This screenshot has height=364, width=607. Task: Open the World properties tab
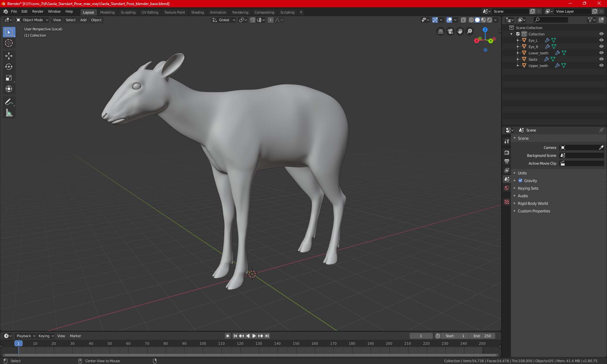coord(507,188)
